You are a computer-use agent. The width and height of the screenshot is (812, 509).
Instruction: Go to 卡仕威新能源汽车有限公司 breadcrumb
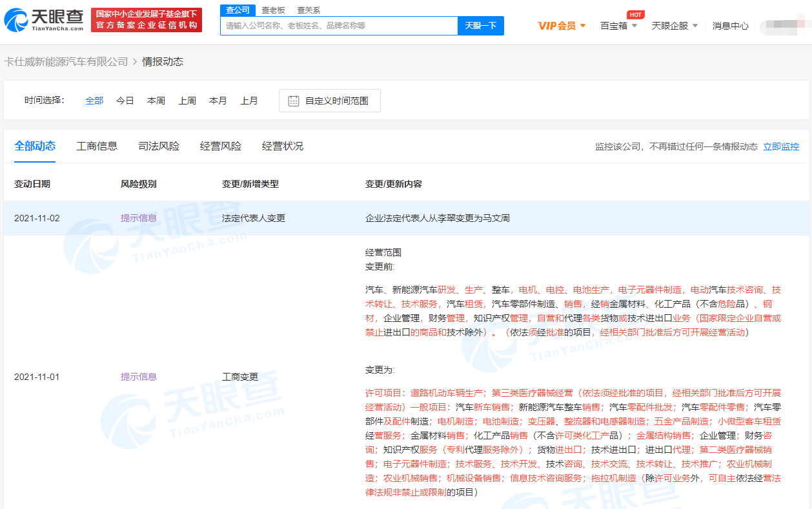point(66,61)
